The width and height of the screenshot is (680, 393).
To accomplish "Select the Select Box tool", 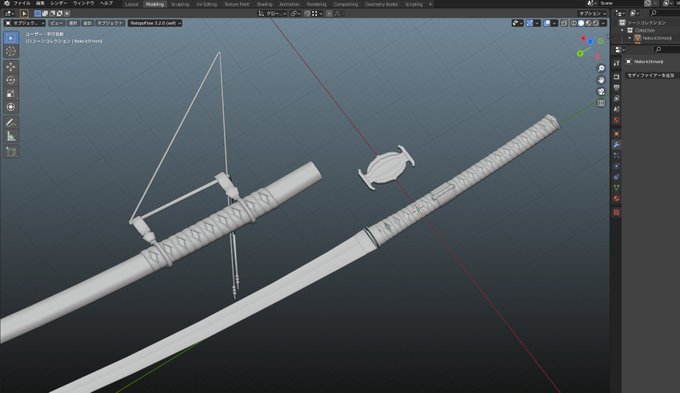I will 11,38.
